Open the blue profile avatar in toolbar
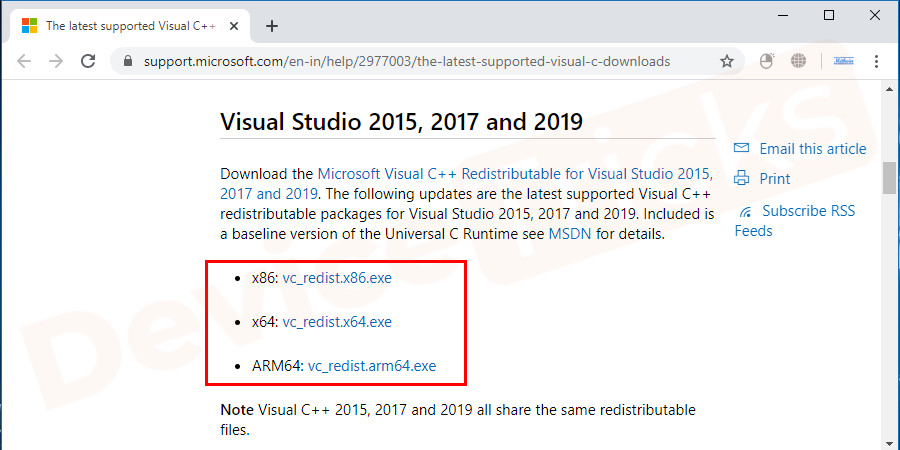Screen dimensions: 900x450 tap(844, 61)
